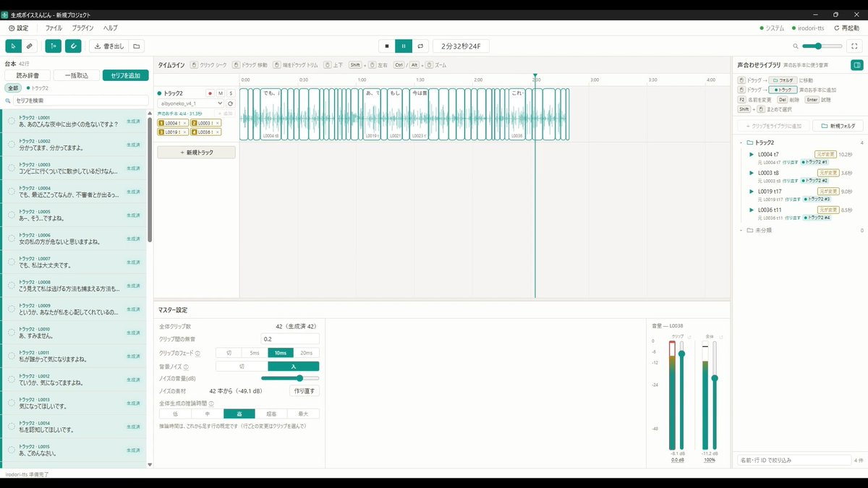Play library clip L0036 t11

pos(752,210)
